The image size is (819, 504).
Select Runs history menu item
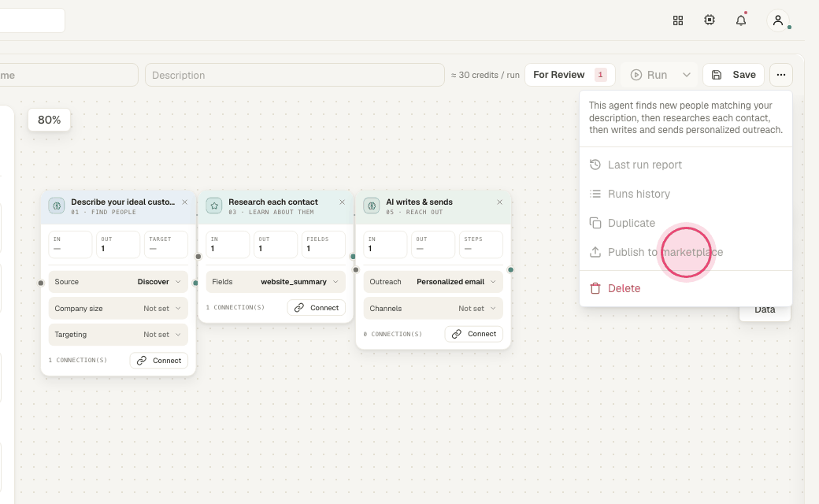point(685,194)
